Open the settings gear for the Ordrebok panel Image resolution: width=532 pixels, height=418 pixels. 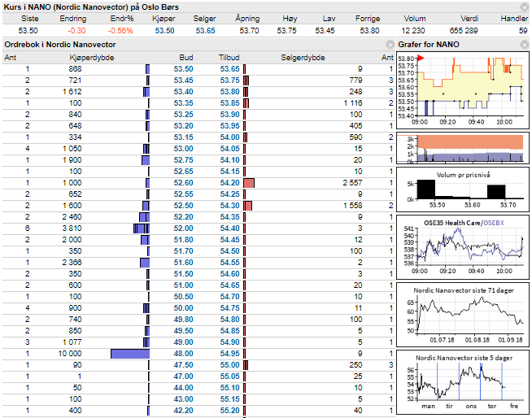[x=390, y=45]
